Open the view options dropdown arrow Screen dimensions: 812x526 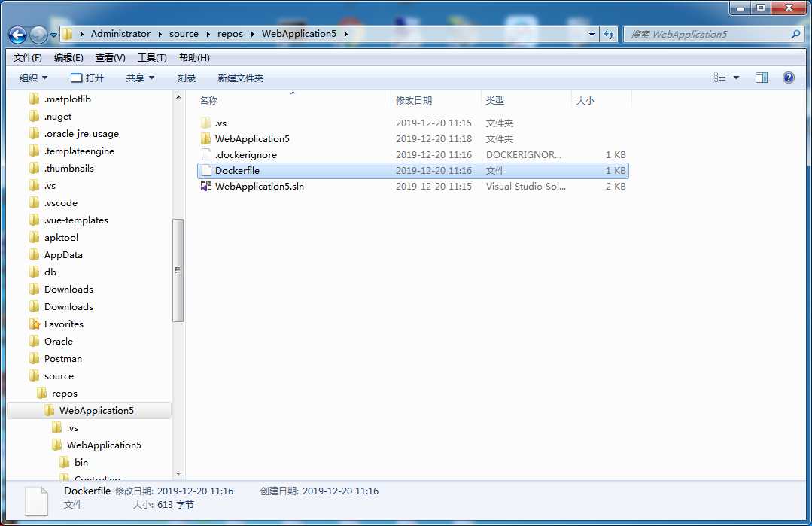coord(737,78)
